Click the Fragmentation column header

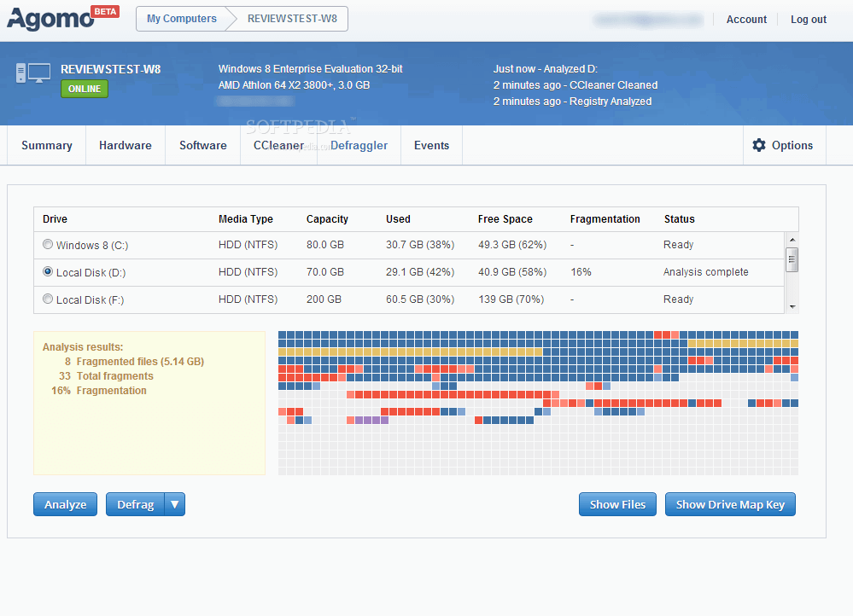[605, 219]
